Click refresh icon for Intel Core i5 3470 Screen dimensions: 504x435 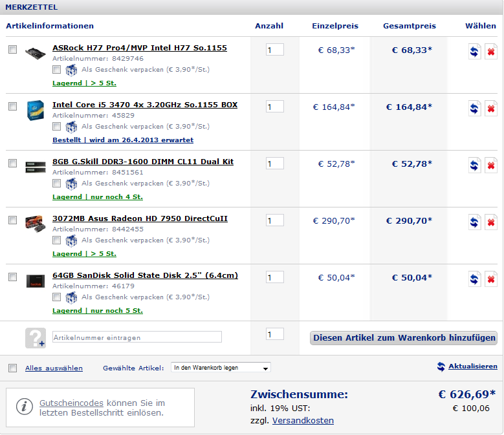tap(474, 109)
